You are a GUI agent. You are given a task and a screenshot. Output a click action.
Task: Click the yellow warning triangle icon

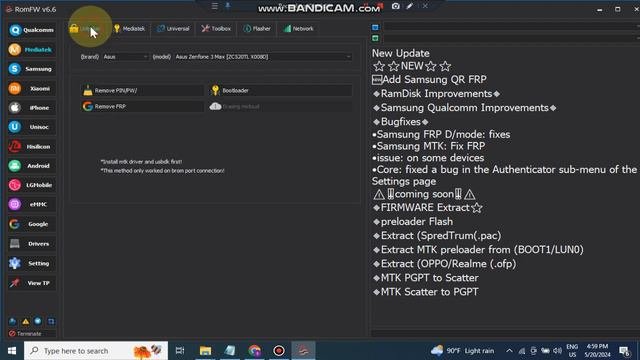26,321
